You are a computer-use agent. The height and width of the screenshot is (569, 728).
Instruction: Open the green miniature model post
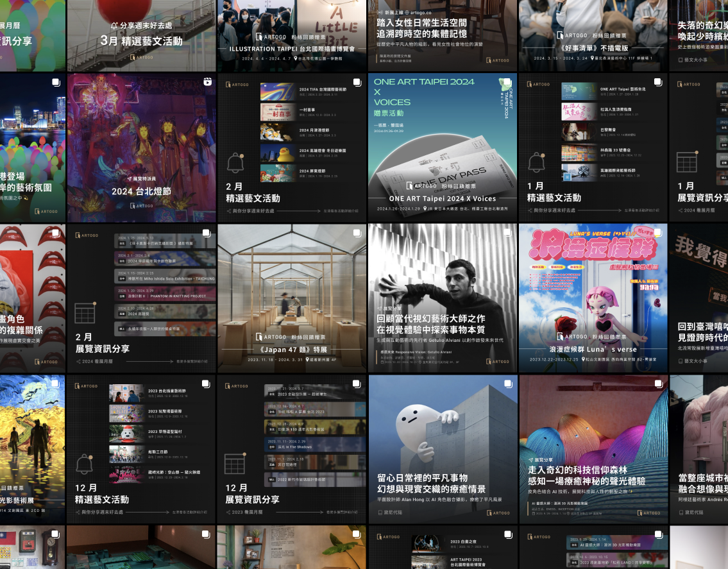pos(141,547)
